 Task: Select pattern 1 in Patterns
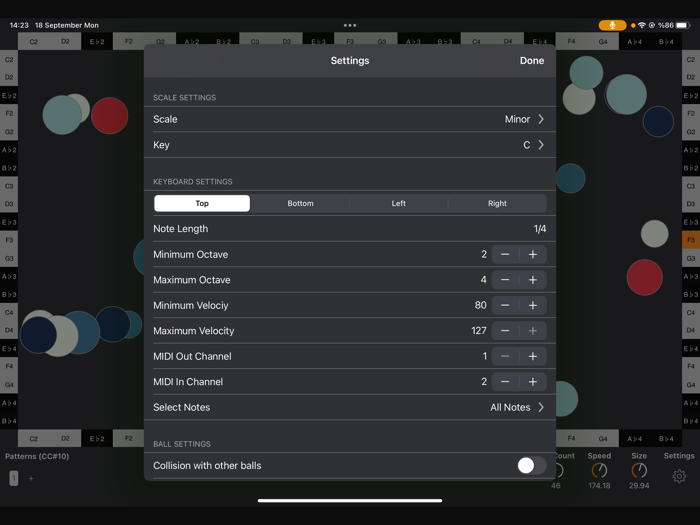[x=14, y=478]
